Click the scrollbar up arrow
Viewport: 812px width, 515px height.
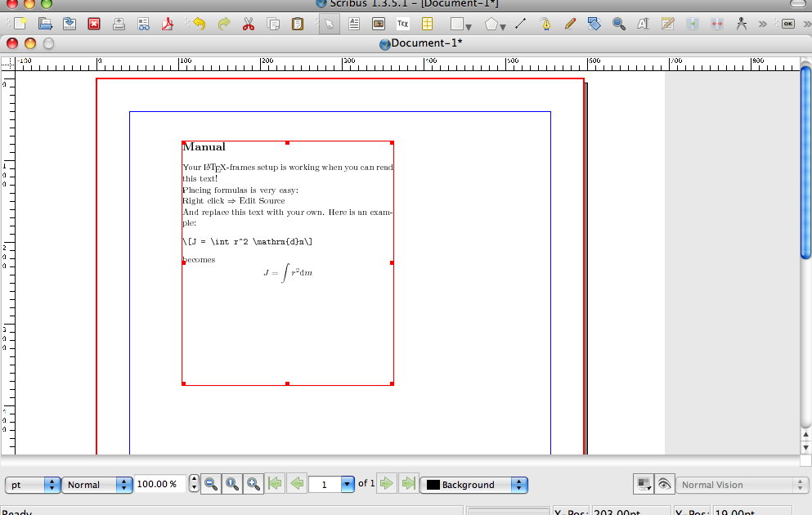(805, 435)
